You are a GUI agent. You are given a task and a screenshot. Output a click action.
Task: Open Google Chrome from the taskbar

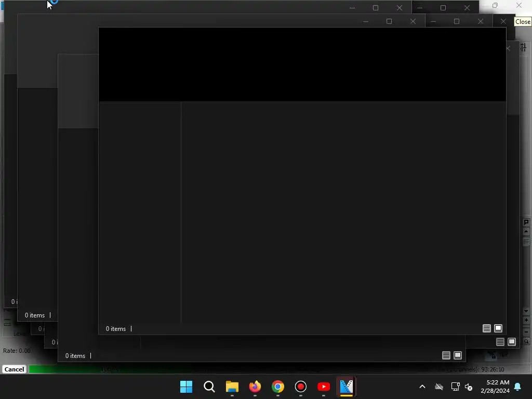[x=277, y=387]
